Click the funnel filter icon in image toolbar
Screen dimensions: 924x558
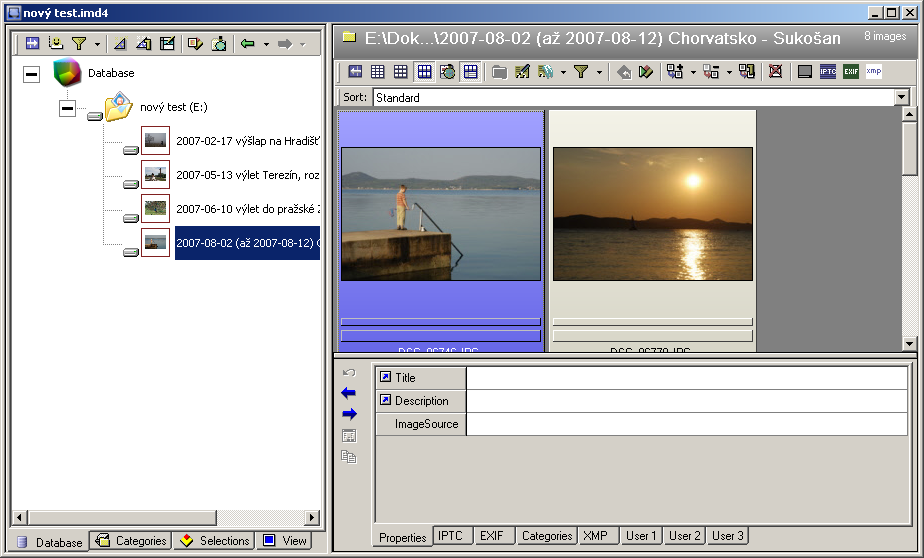tap(581, 71)
